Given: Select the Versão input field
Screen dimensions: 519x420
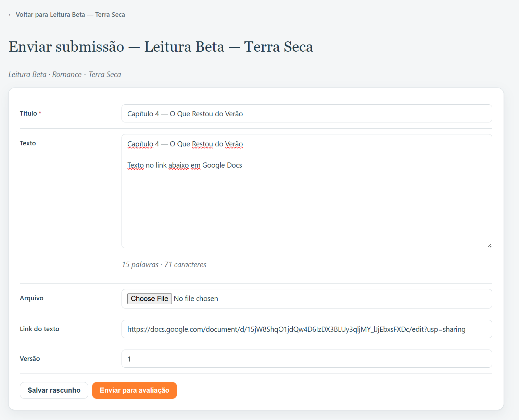Looking at the screenshot, I should (x=307, y=359).
